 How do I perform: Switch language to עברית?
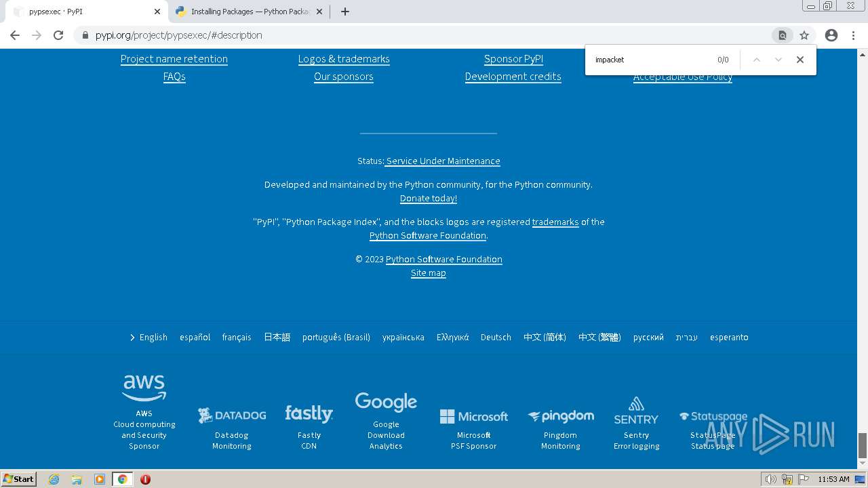coord(686,338)
